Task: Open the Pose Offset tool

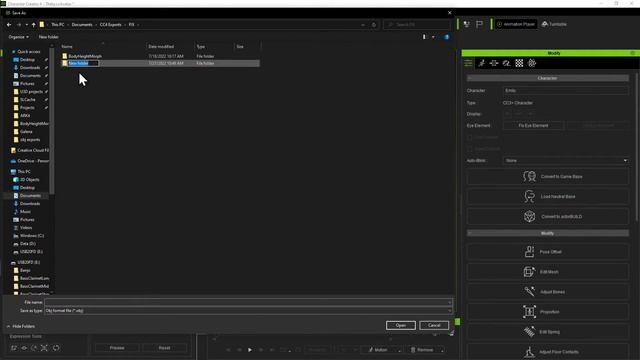Action: click(x=548, y=252)
